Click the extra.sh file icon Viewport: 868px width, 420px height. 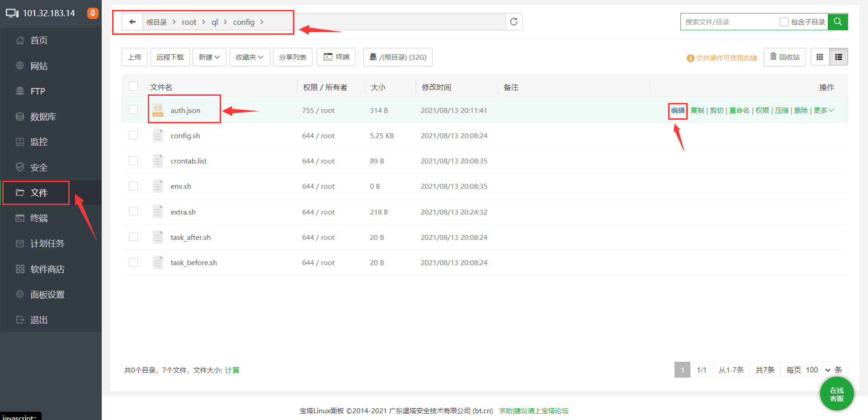158,212
